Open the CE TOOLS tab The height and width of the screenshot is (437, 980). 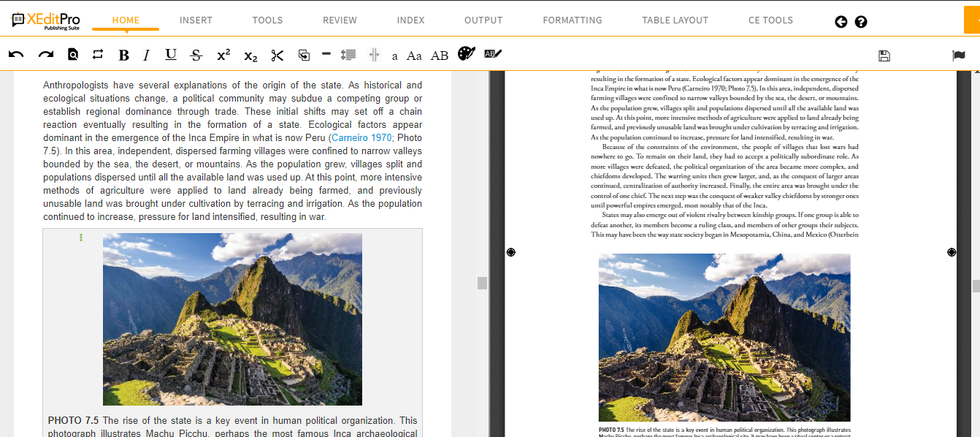click(770, 20)
